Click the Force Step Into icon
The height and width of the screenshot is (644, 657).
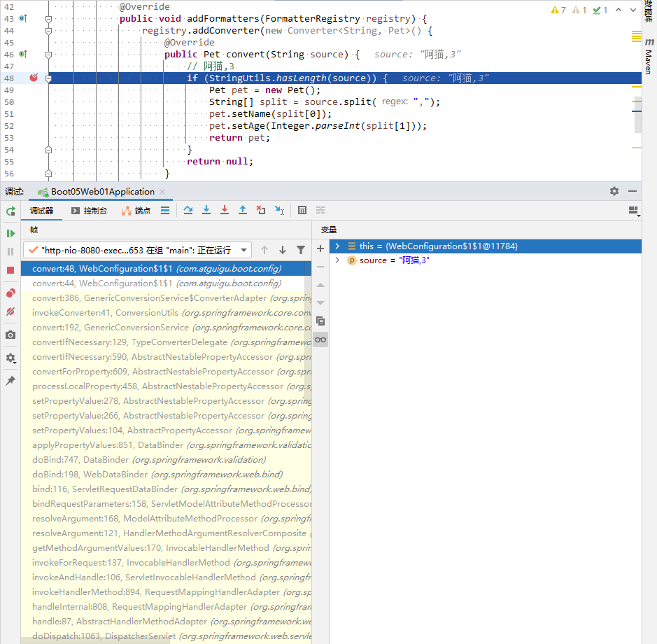(x=225, y=210)
